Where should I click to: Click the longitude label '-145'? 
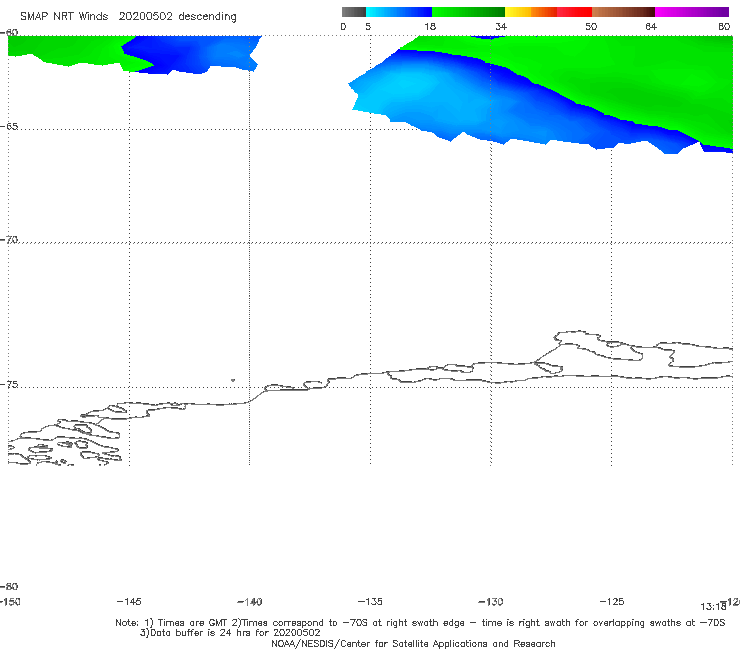pos(129,602)
